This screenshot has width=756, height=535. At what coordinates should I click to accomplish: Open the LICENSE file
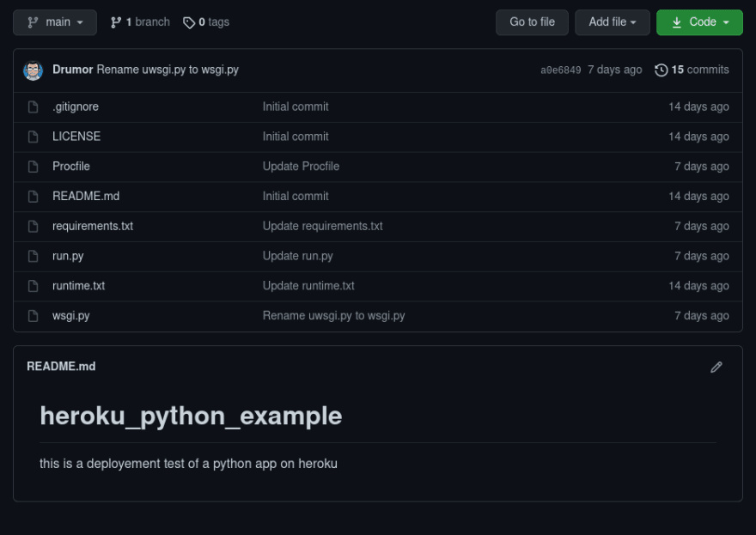76,137
